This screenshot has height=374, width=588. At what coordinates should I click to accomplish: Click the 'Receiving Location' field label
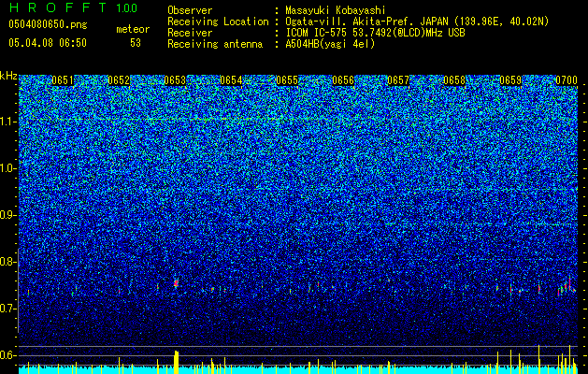tap(218, 22)
